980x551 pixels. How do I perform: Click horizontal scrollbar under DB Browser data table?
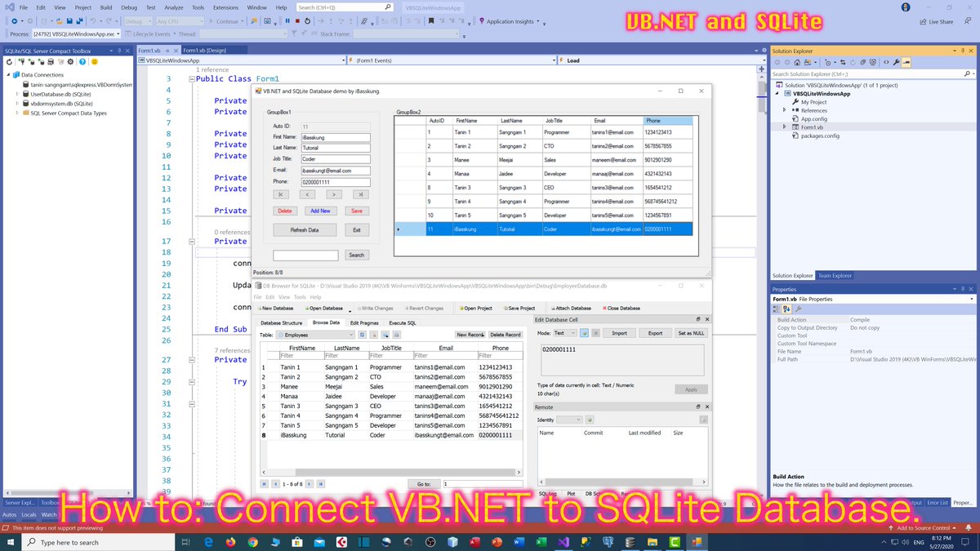pos(390,473)
